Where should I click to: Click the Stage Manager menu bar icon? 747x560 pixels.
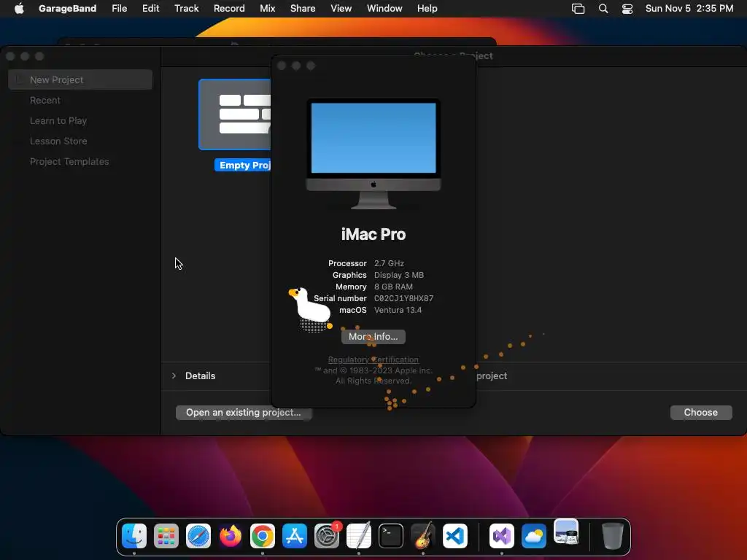click(x=578, y=8)
